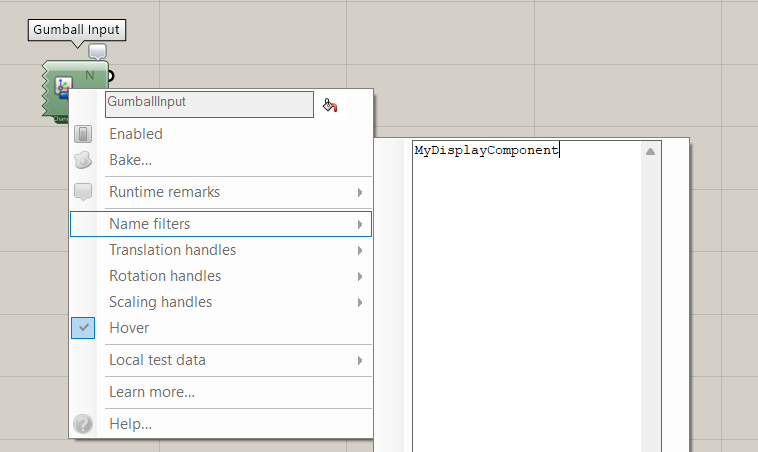Click the N output label on the component
758x452 pixels.
pyautogui.click(x=90, y=76)
